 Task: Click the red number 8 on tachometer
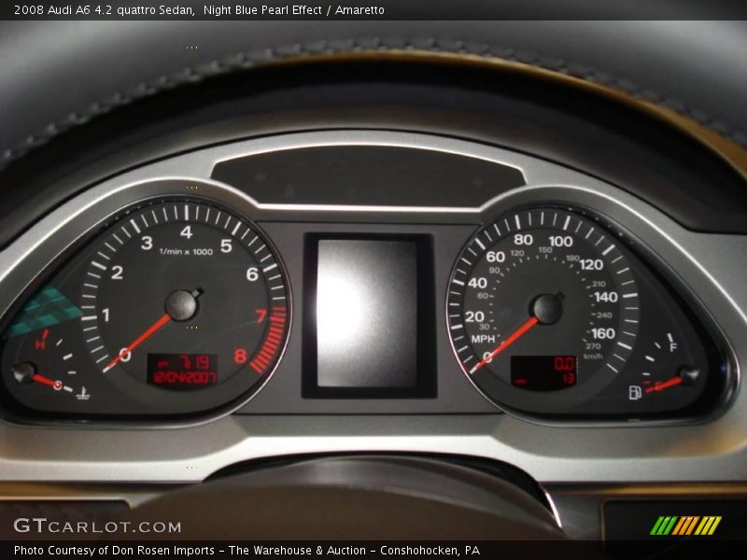(240, 356)
